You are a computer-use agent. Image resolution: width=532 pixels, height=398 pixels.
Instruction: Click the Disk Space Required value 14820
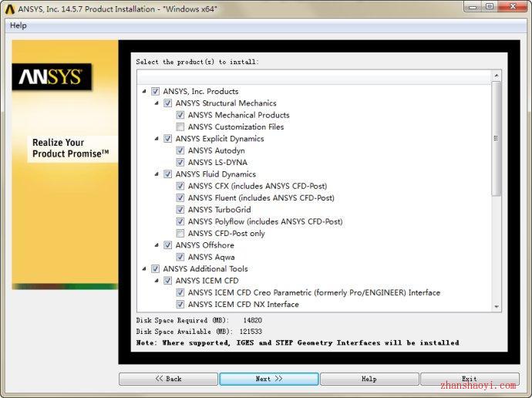point(252,320)
